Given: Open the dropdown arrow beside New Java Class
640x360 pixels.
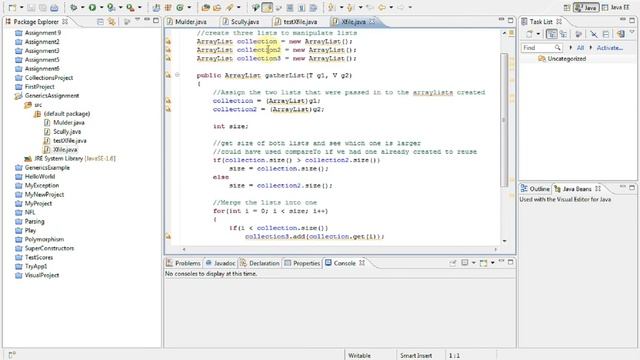Looking at the screenshot, I should tap(189, 7).
